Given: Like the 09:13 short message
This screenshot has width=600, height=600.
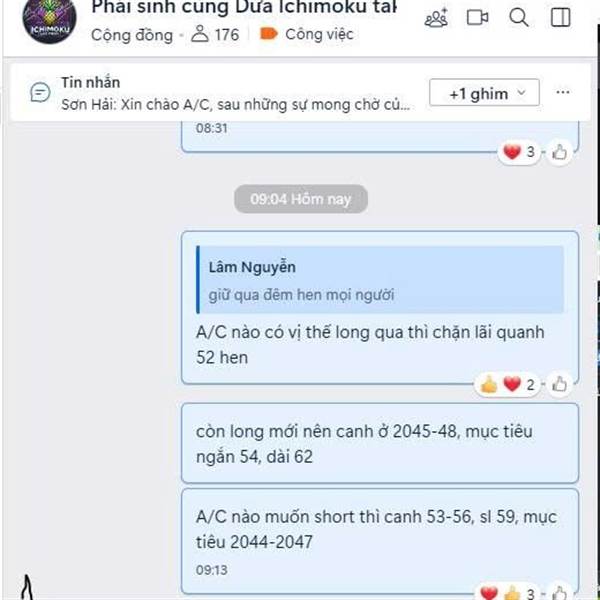Looking at the screenshot, I should pyautogui.click(x=559, y=593).
